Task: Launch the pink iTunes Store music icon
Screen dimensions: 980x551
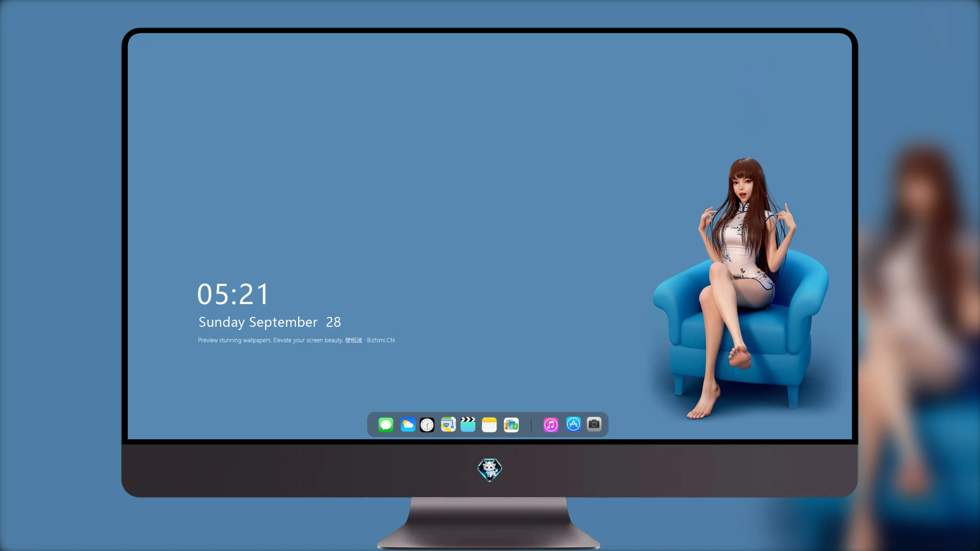Action: coord(551,425)
